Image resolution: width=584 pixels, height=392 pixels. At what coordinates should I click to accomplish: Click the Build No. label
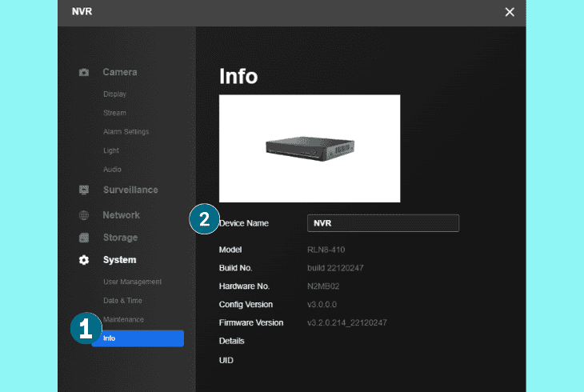(x=235, y=268)
